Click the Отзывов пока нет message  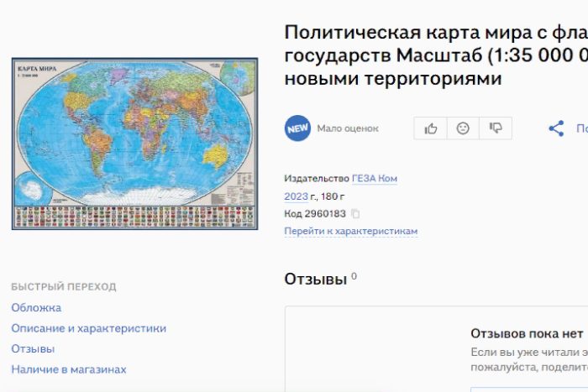526,333
